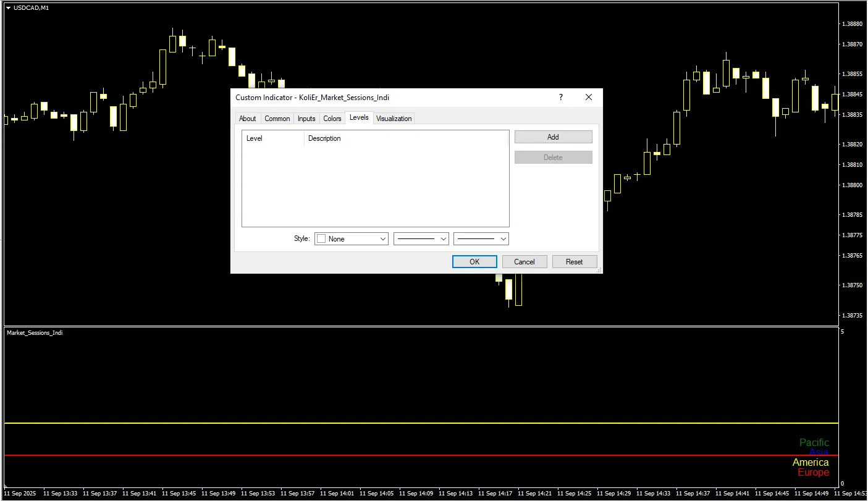This screenshot has height=501, width=868.
Task: Reset indicator settings with Reset button
Action: pos(575,261)
